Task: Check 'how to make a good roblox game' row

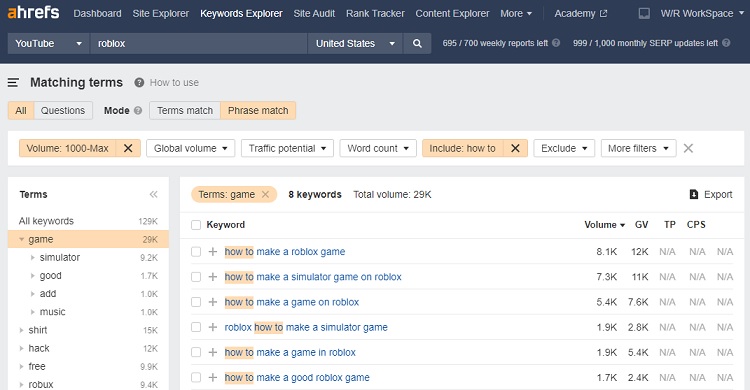Action: point(196,378)
